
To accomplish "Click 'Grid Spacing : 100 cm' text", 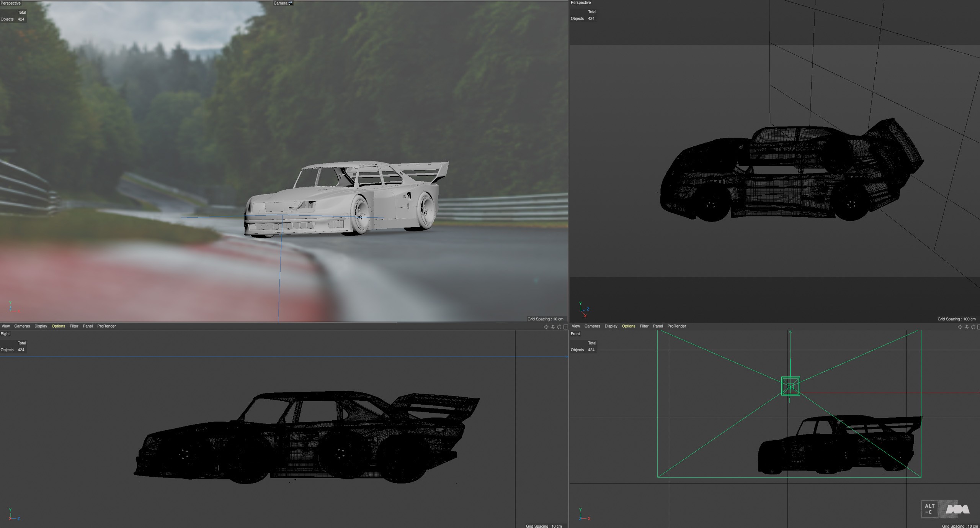I will (957, 319).
